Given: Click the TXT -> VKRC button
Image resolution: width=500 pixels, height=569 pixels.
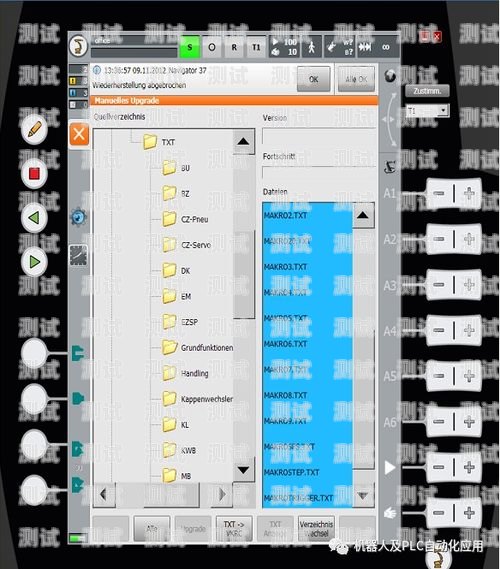Looking at the screenshot, I should coord(234,528).
